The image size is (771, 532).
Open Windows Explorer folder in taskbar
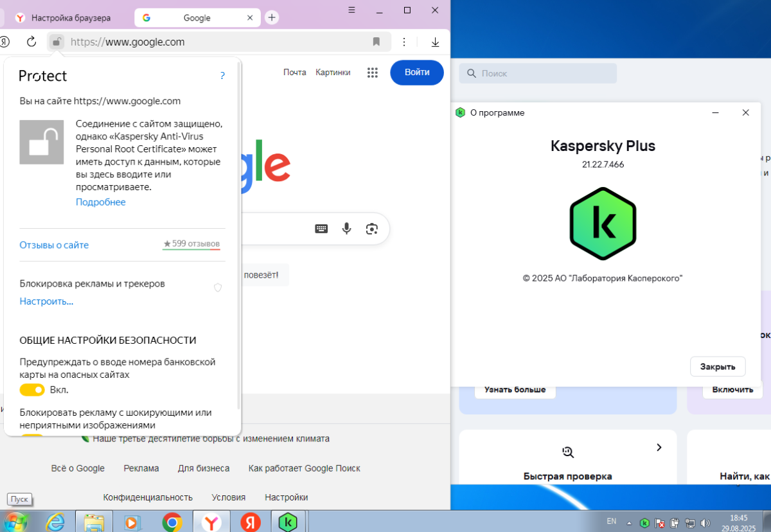point(94,522)
